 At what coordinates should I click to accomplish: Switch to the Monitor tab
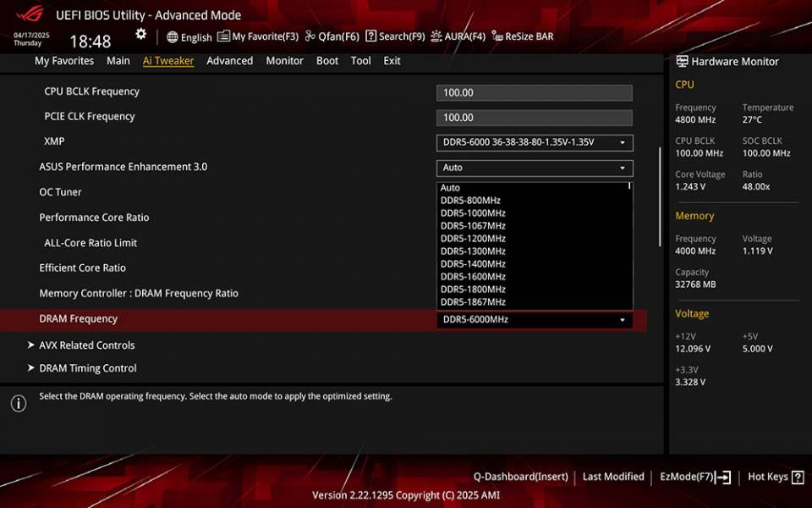[x=284, y=61]
